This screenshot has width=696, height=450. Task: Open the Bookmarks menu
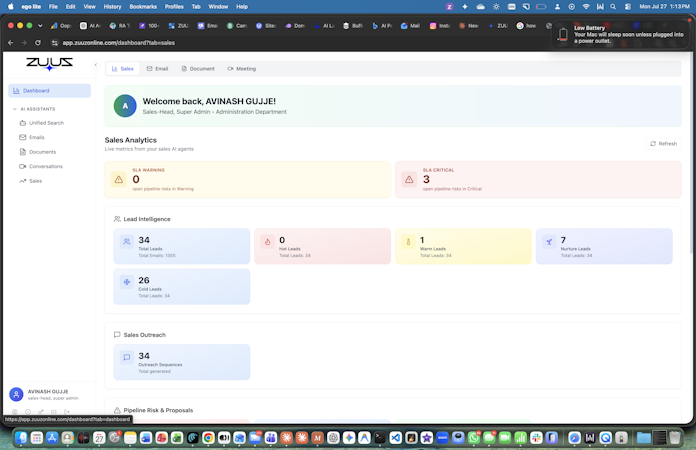coord(143,7)
